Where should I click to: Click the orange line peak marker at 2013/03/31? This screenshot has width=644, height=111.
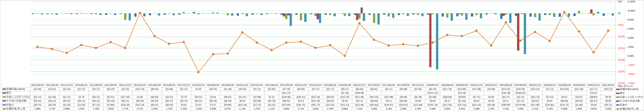click(140, 13)
